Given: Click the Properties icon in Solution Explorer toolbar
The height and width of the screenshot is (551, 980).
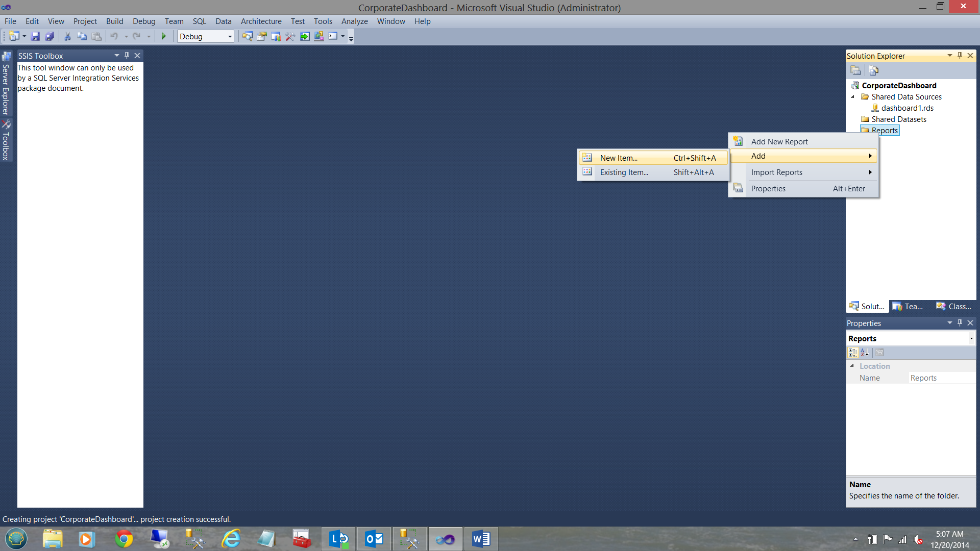Looking at the screenshot, I should (x=856, y=70).
